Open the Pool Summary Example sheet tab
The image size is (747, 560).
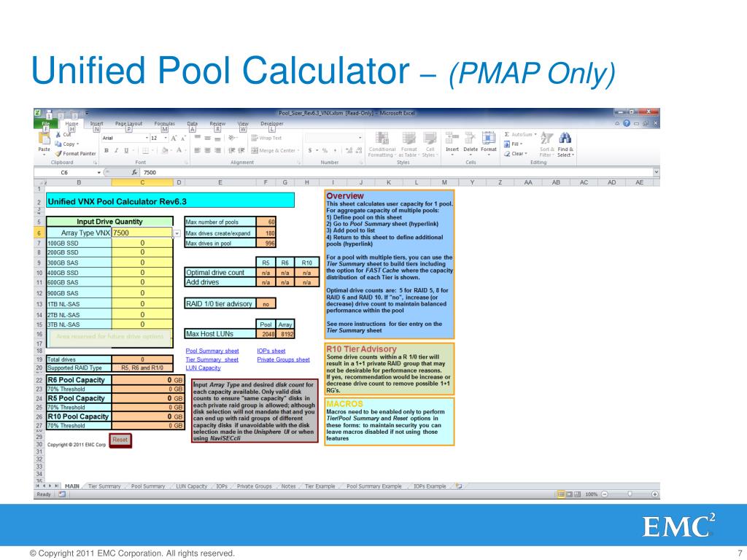[x=374, y=486]
